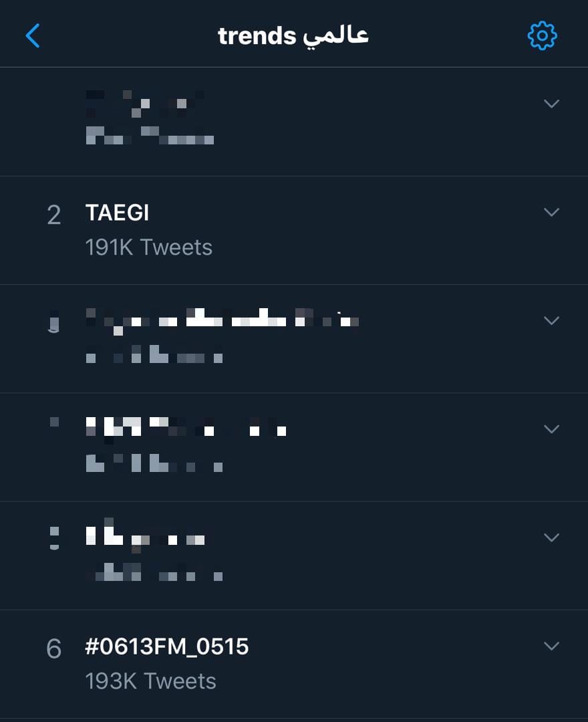The width and height of the screenshot is (588, 722).
Task: Tap the 191K Tweets count
Action: (x=148, y=247)
